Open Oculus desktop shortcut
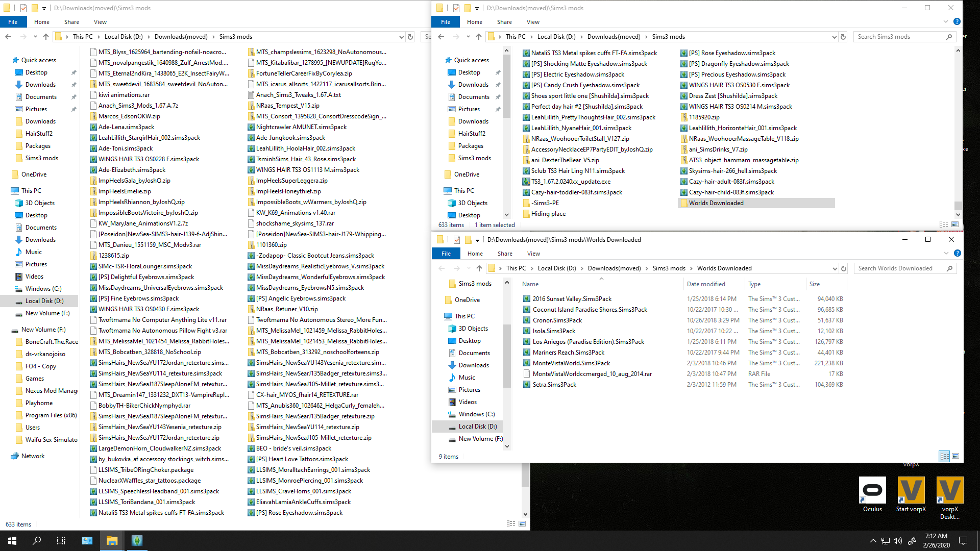Screen dimensions: 980x551 872,495
